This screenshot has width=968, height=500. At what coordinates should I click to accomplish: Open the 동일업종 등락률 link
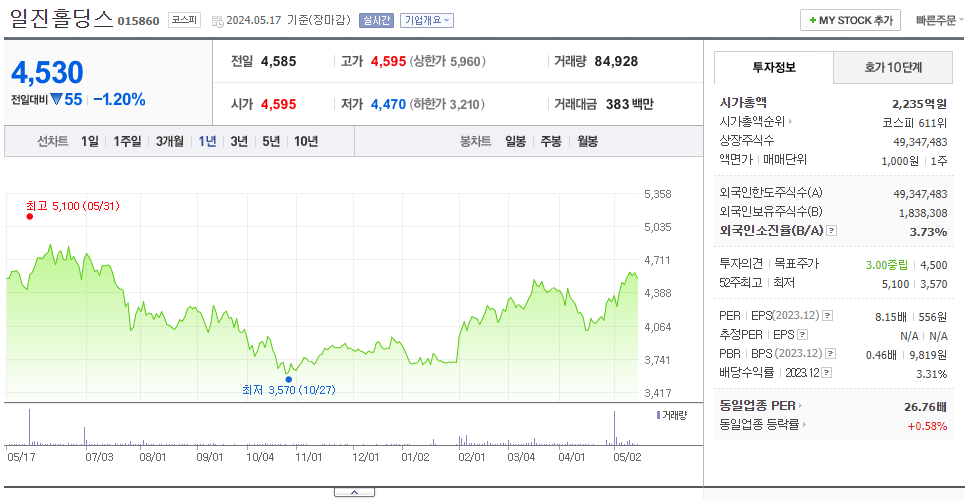pyautogui.click(x=763, y=425)
